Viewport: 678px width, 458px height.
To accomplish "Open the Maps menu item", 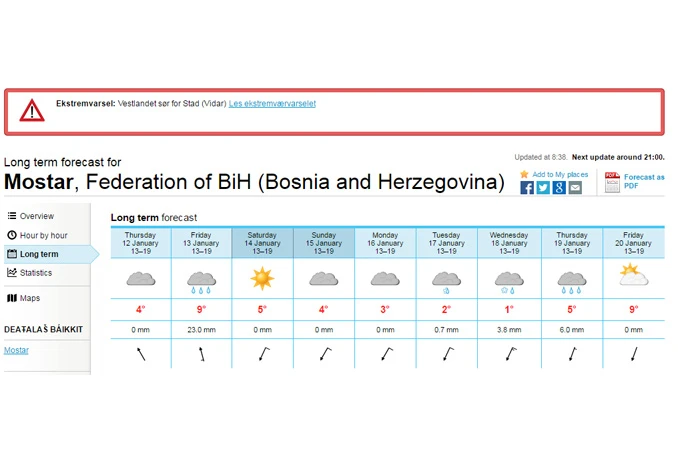I will [x=30, y=298].
